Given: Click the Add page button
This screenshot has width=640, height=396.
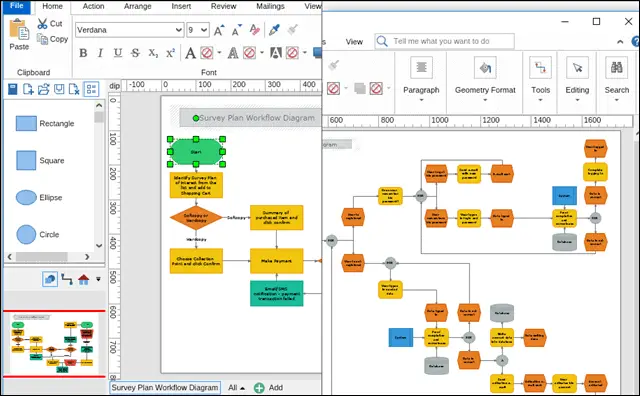Looking at the screenshot, I should click(x=268, y=387).
